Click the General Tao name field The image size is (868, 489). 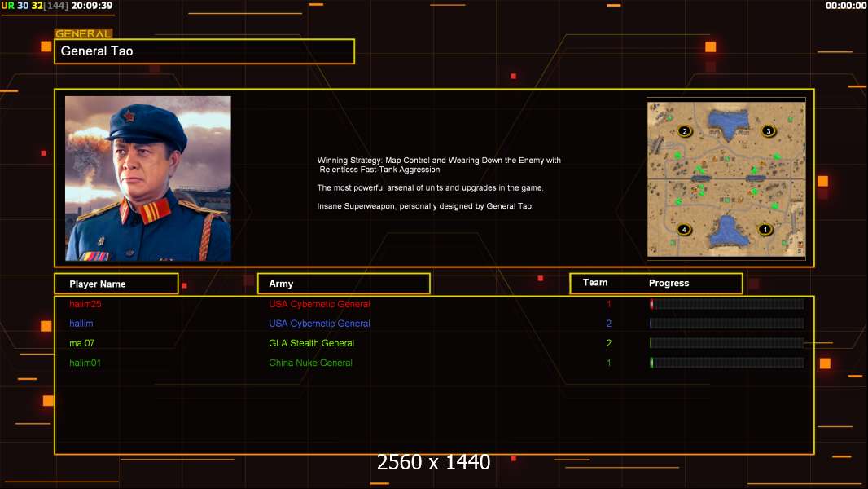point(204,51)
